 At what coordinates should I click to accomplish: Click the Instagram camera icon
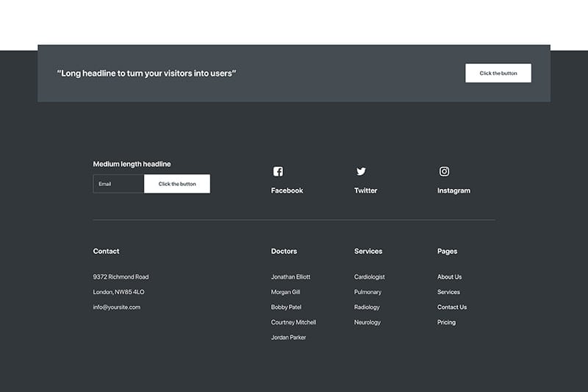444,171
